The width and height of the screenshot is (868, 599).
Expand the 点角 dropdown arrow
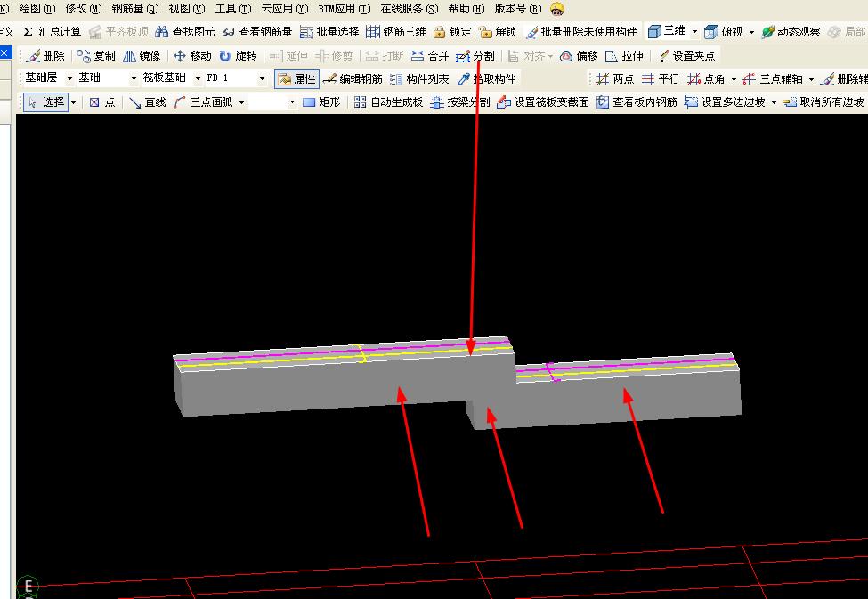point(734,79)
